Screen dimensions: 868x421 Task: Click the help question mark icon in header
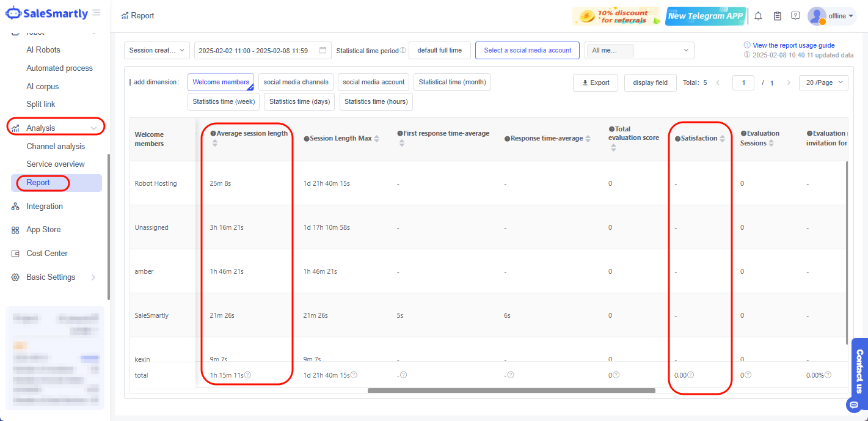(795, 16)
